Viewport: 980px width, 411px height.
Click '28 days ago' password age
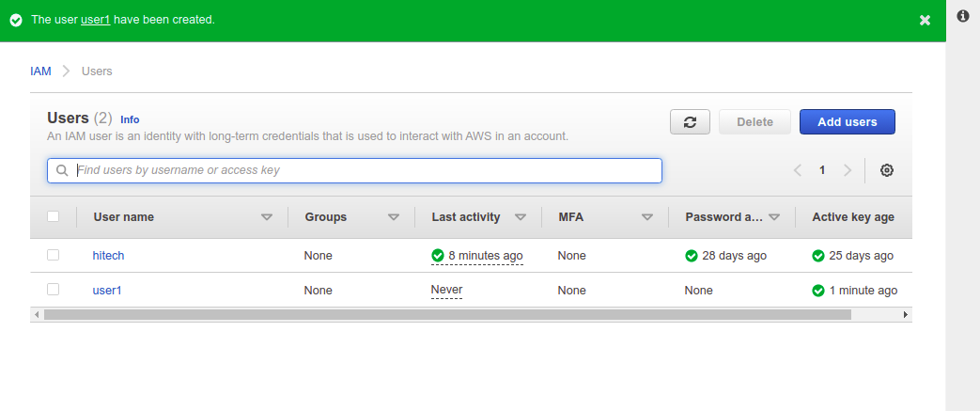point(735,255)
